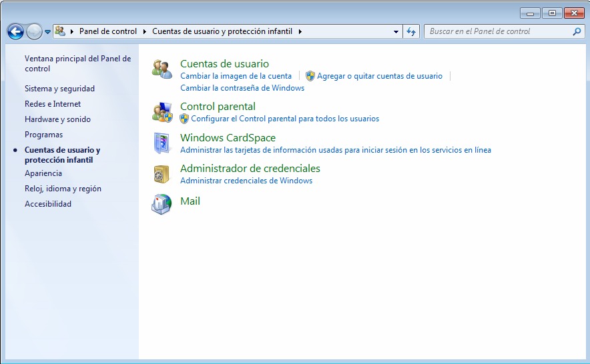
Task: Open Apariencia category in sidebar
Action: (43, 173)
